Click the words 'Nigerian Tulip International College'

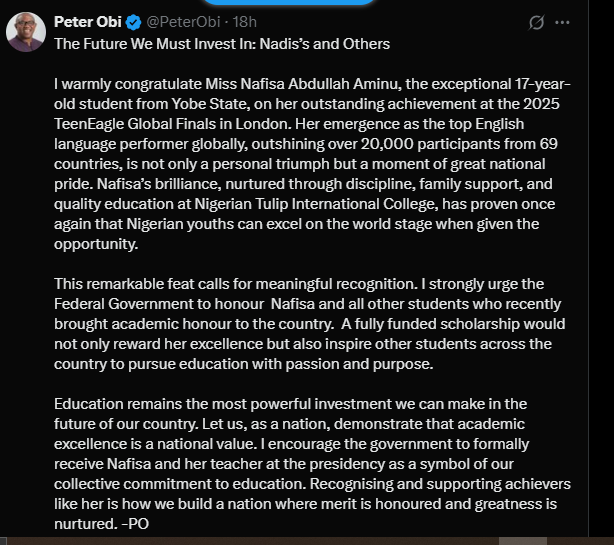point(316,204)
